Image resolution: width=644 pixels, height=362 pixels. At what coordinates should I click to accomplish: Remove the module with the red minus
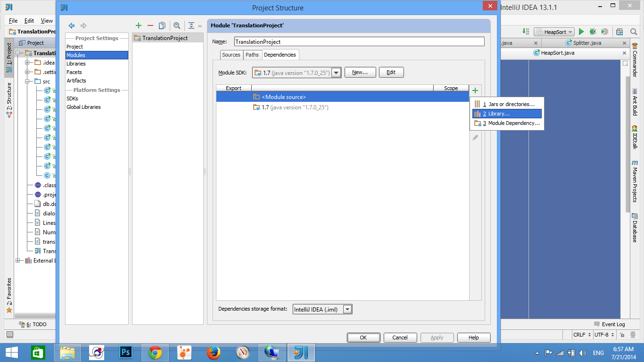point(150,25)
